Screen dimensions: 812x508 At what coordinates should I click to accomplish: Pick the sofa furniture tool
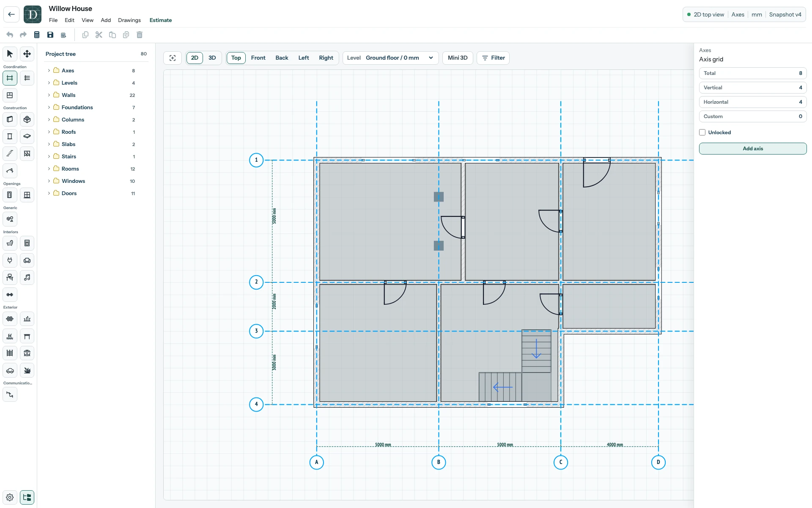[x=27, y=260]
